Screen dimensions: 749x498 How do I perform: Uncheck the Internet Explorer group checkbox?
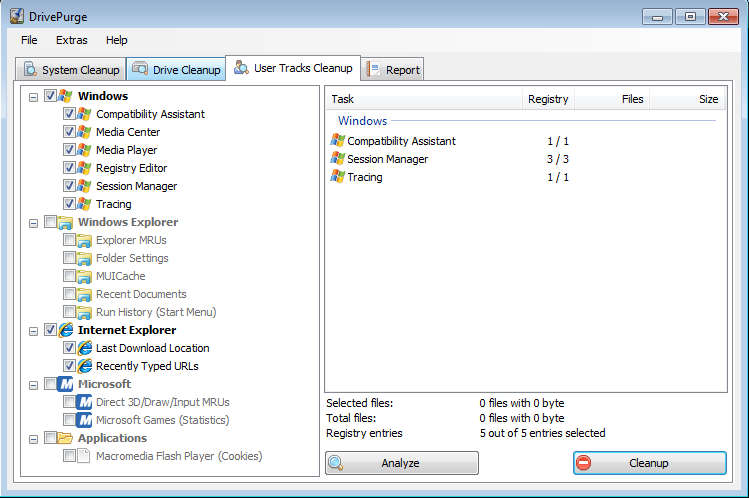pyautogui.click(x=51, y=329)
